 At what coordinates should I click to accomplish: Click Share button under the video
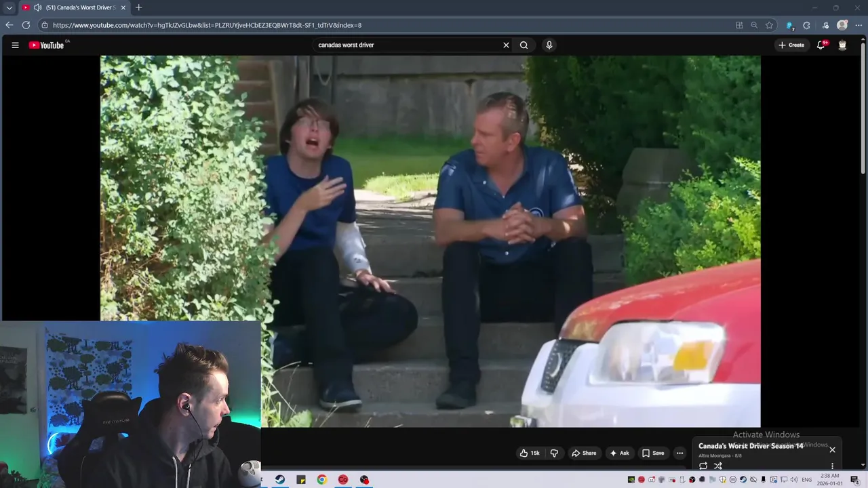[x=584, y=453]
